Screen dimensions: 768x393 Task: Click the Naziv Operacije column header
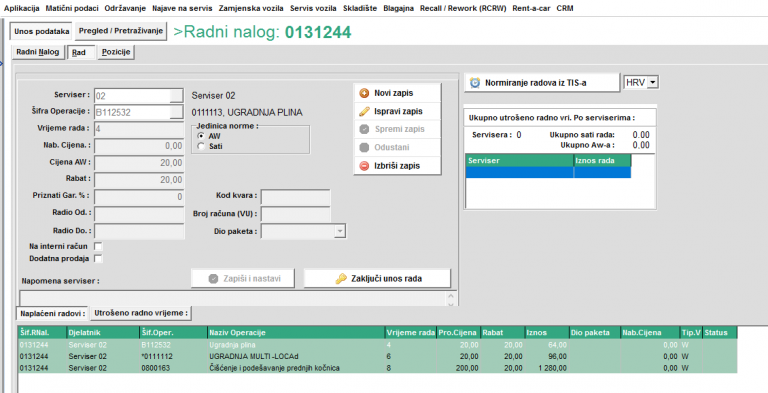(296, 333)
